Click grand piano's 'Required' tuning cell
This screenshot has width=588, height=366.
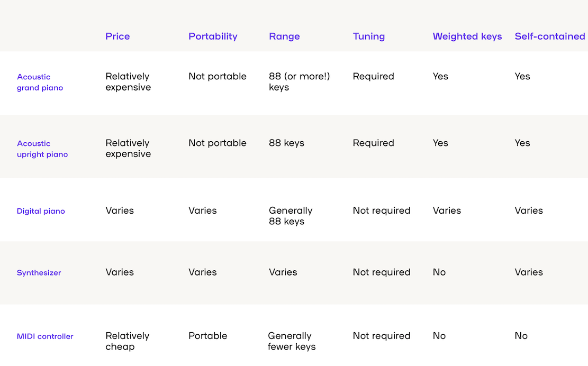click(x=374, y=76)
